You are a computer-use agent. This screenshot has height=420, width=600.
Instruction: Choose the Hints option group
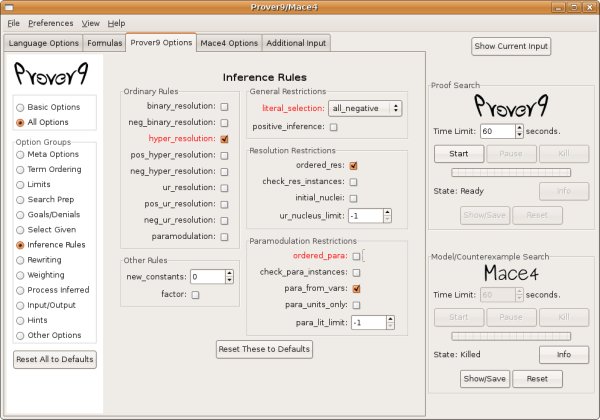pyautogui.click(x=32, y=320)
